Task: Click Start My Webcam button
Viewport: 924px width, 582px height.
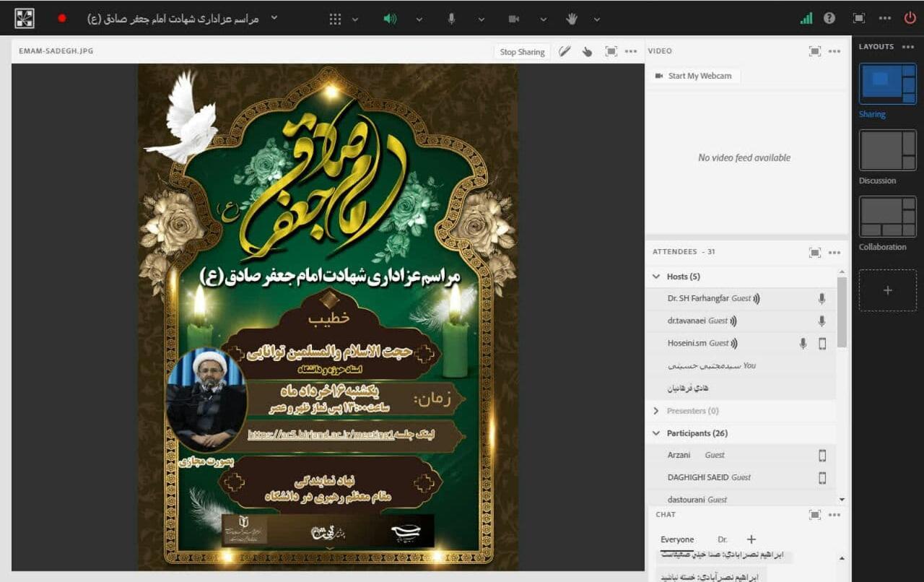Action: [x=694, y=76]
